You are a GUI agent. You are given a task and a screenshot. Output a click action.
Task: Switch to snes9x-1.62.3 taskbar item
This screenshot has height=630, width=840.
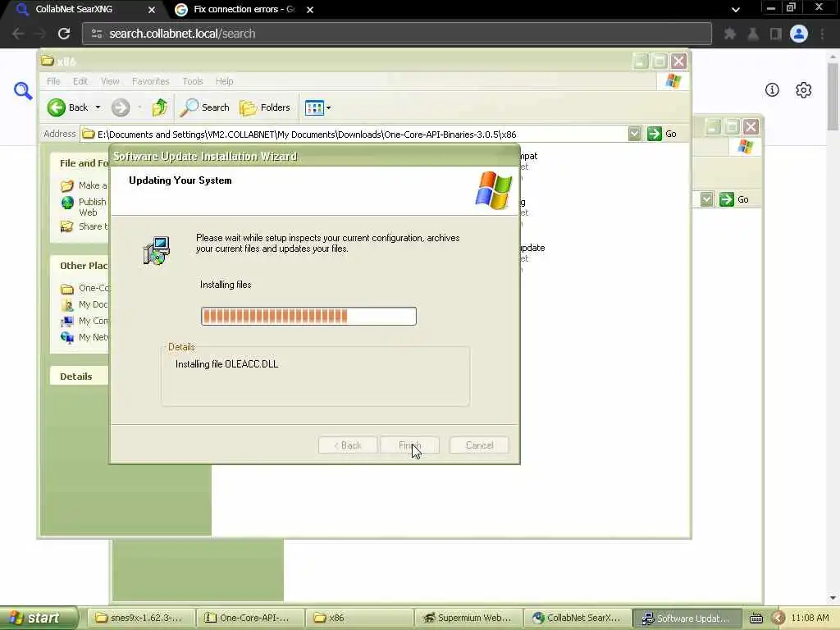coord(140,619)
